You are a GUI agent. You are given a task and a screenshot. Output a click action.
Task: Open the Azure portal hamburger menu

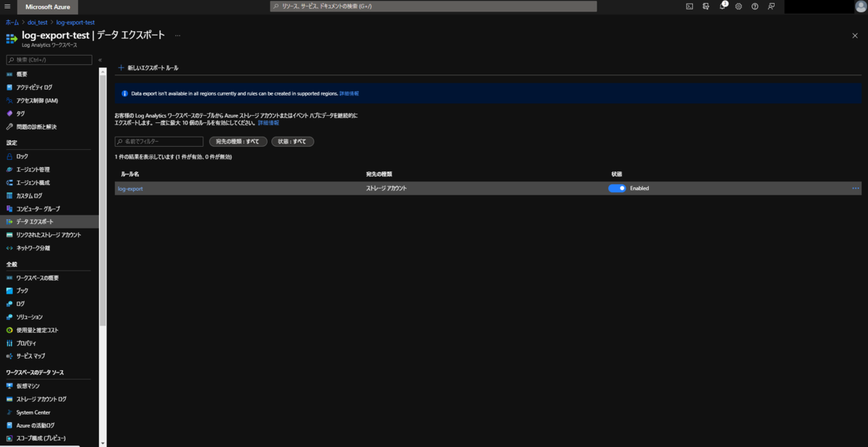8,6
